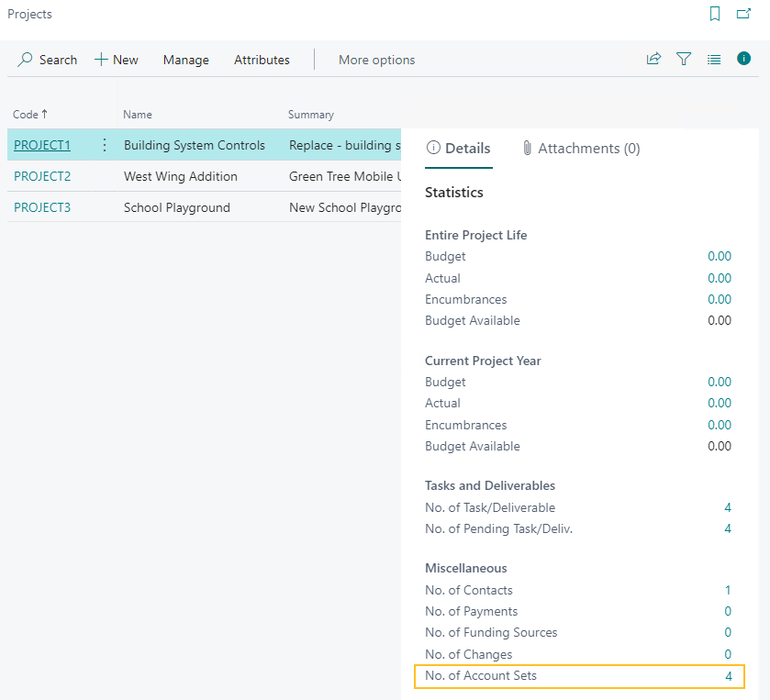Click the list view options icon
This screenshot has height=700, width=770.
click(x=714, y=58)
